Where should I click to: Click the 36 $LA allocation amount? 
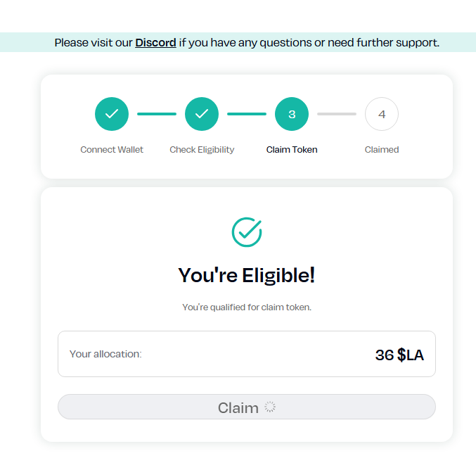tap(399, 355)
